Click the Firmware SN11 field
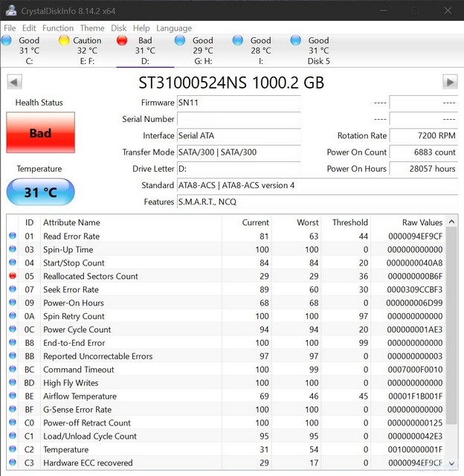The width and height of the screenshot is (464, 476). click(x=238, y=103)
